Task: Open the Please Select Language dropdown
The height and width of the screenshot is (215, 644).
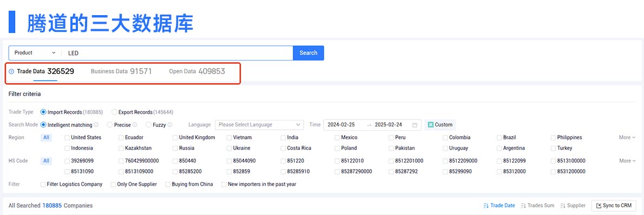Action: click(x=259, y=125)
